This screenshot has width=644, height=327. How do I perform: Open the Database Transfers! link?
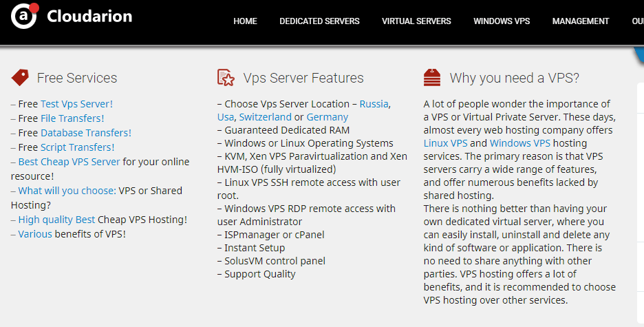tap(86, 133)
